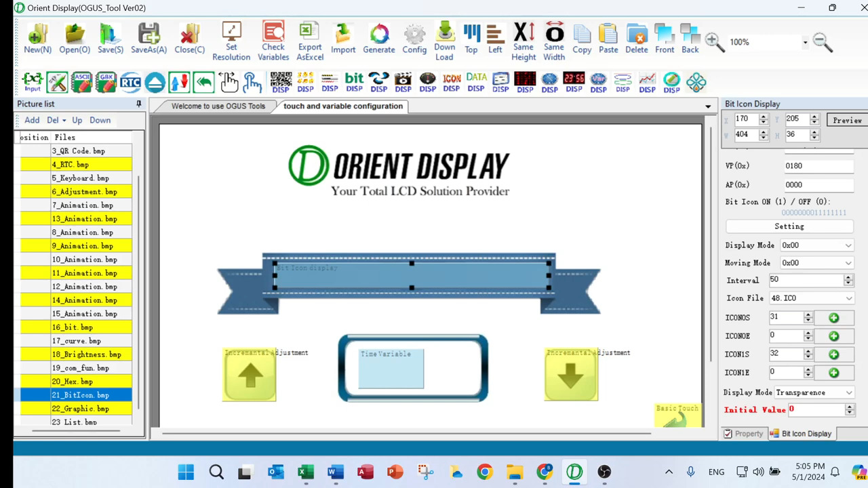The image size is (868, 488).
Task: Open the Windows Start menu
Action: coord(186,472)
